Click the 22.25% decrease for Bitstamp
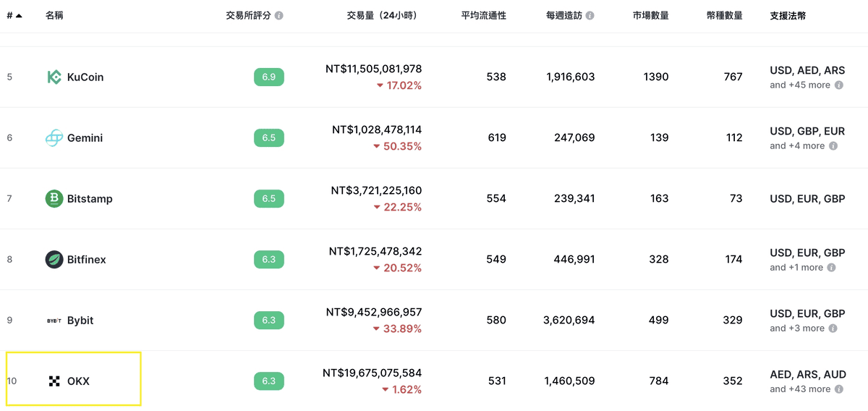This screenshot has height=411, width=868. (x=397, y=207)
